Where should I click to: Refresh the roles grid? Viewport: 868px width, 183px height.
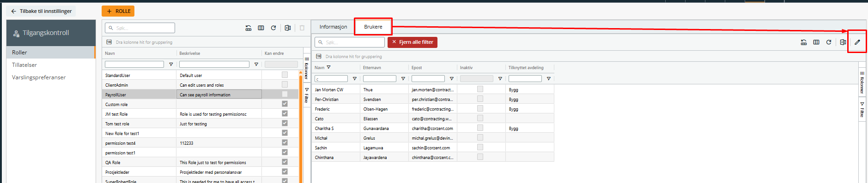(273, 28)
